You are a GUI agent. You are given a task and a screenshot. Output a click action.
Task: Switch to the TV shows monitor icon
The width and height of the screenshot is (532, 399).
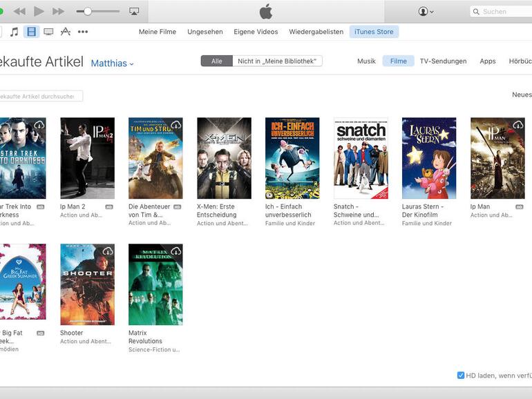coord(48,32)
